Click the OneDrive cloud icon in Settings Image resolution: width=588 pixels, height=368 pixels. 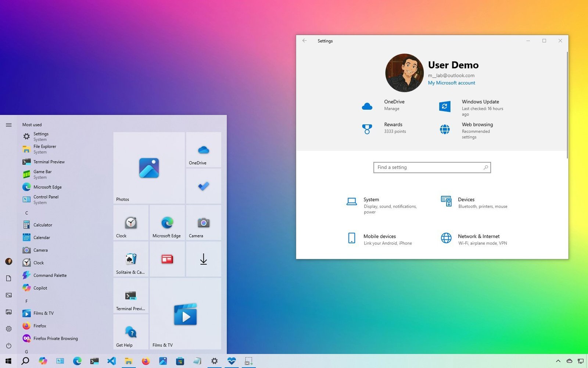[367, 106]
